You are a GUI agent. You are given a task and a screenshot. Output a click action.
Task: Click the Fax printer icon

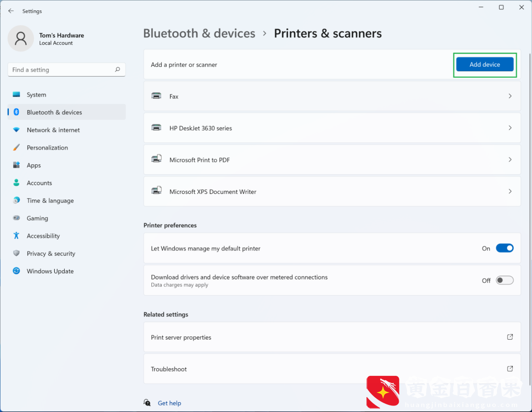pyautogui.click(x=156, y=96)
